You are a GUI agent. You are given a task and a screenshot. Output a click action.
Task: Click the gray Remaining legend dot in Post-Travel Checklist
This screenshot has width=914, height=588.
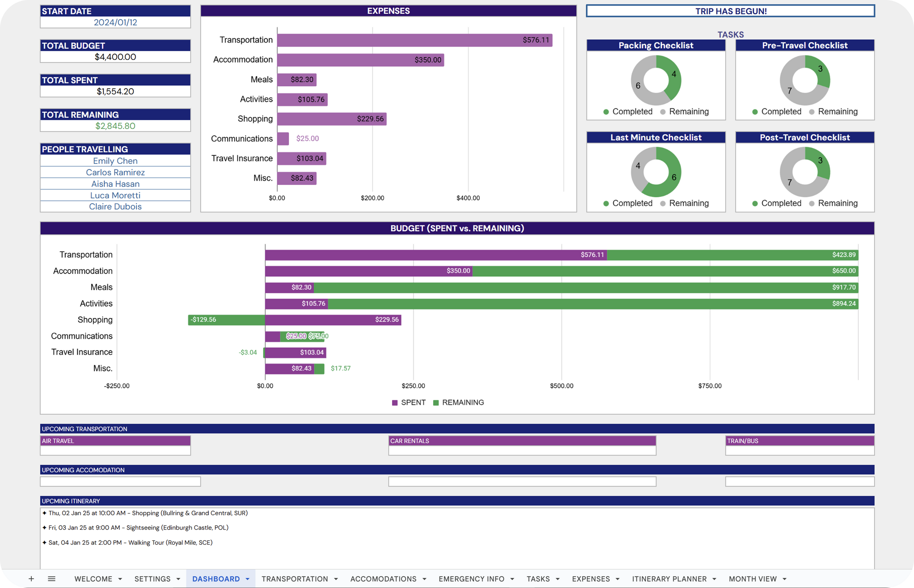tap(812, 203)
